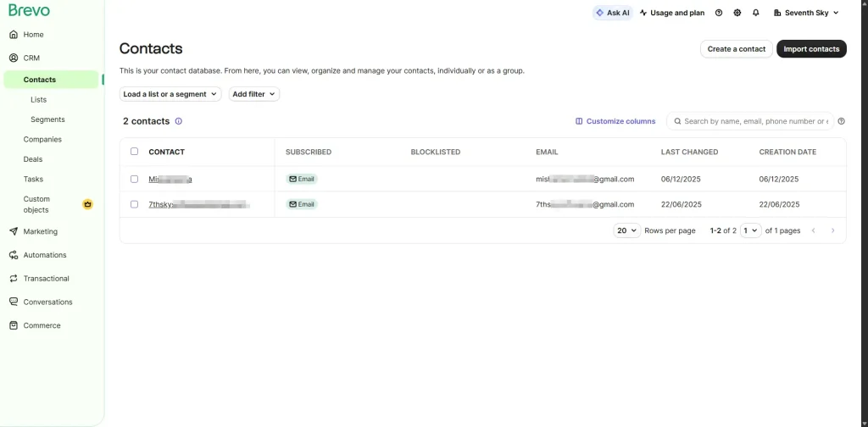The width and height of the screenshot is (868, 427).
Task: Check the first contact row checkbox
Action: [x=134, y=179]
